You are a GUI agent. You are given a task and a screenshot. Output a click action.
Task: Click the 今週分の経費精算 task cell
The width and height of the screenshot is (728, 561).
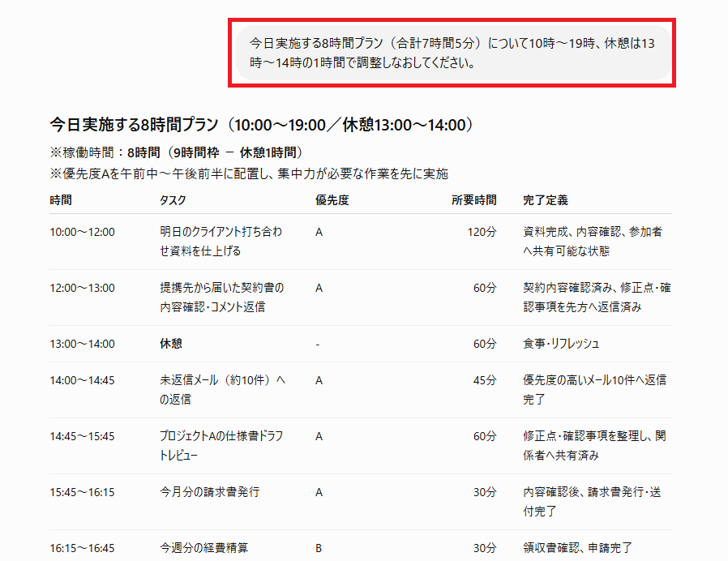coord(204,548)
